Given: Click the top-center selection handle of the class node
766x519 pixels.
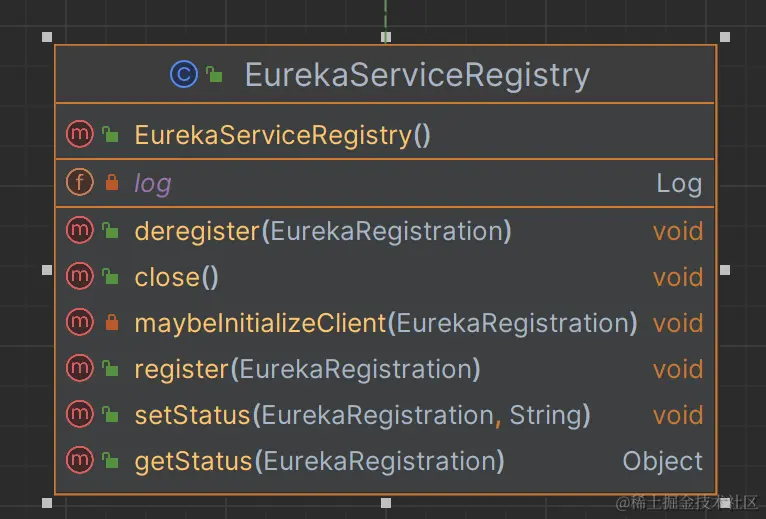Looking at the screenshot, I should coord(386,37).
